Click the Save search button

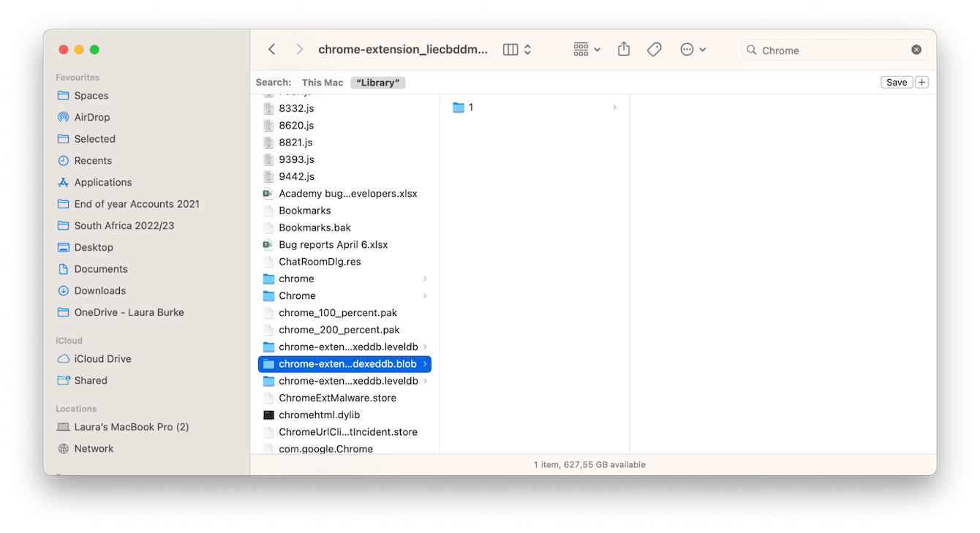coord(897,82)
